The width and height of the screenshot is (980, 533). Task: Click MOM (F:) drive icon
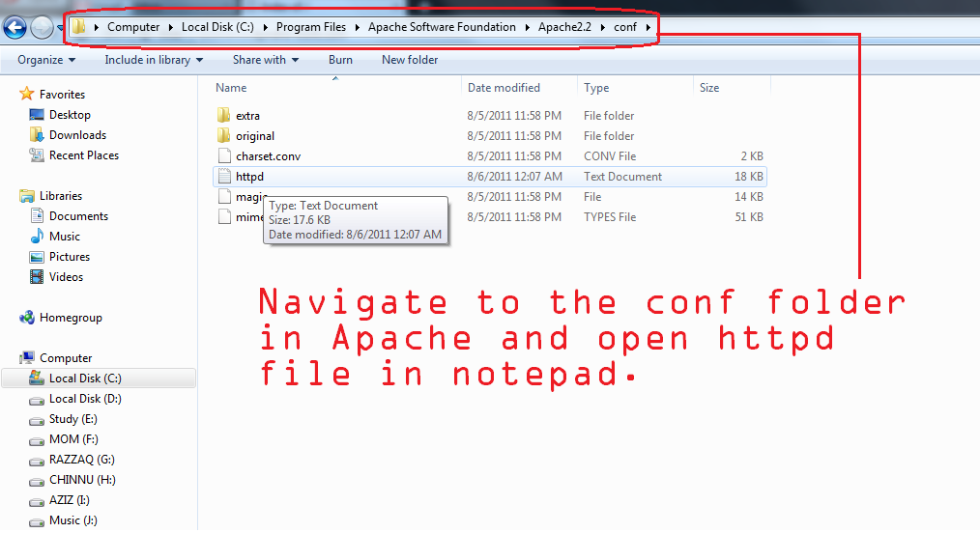point(37,440)
